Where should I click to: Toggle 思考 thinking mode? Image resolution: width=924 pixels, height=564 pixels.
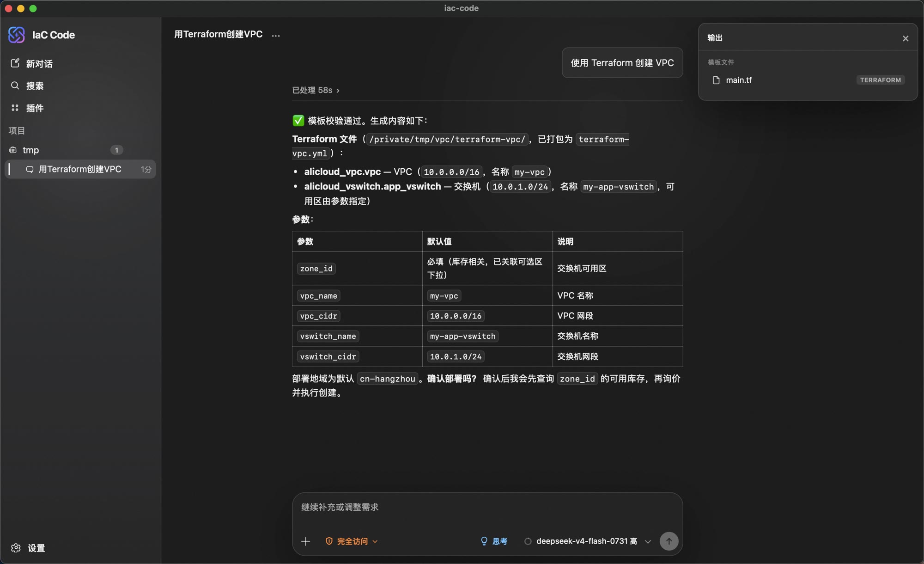[494, 541]
